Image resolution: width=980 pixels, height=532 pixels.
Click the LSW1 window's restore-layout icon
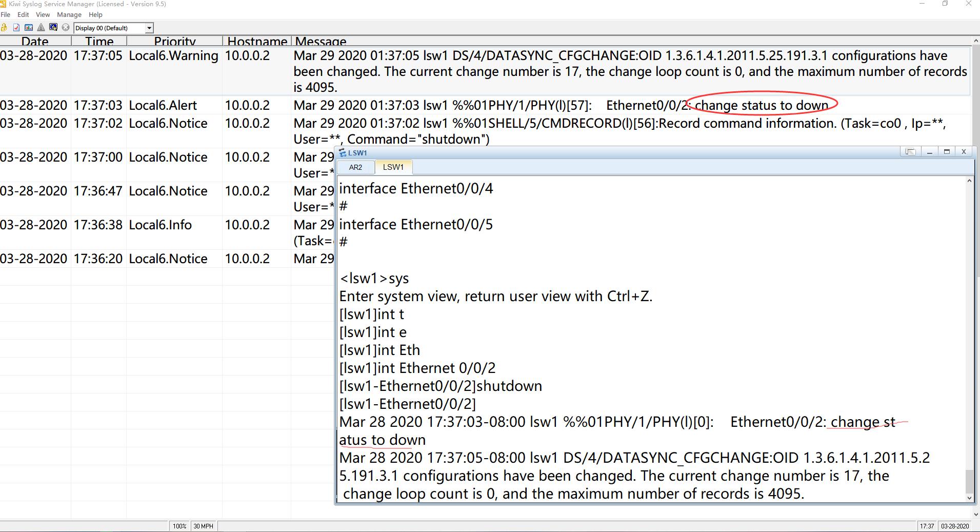coord(910,152)
